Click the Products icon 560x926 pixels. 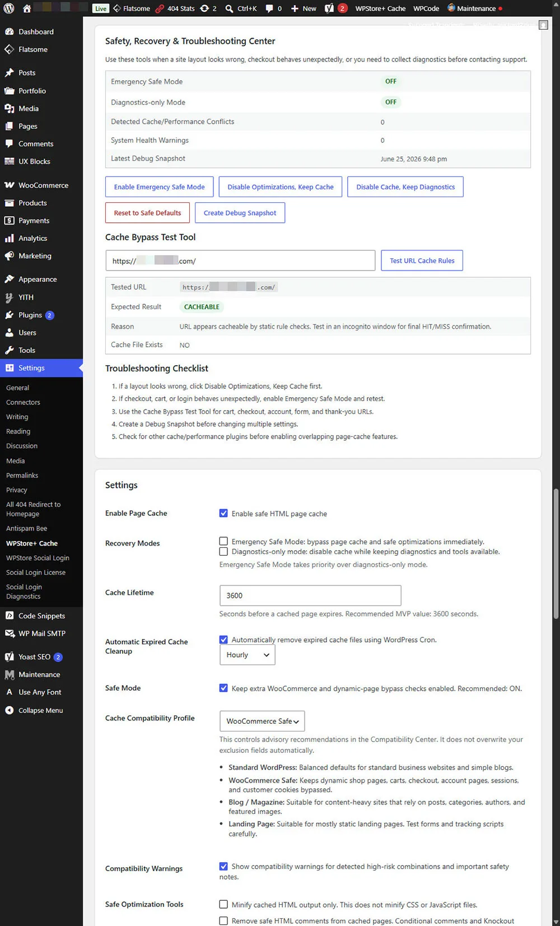(10, 203)
